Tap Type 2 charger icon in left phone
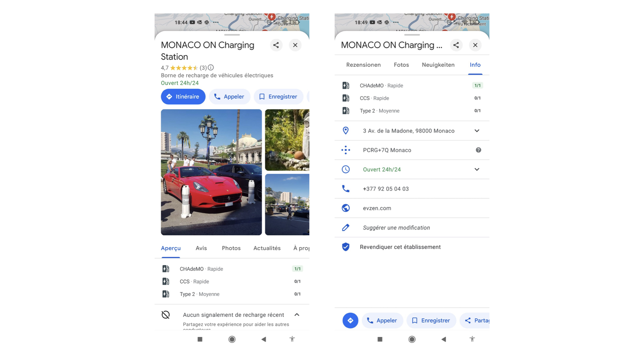Viewport: 644px width, 362px height. pyautogui.click(x=166, y=294)
